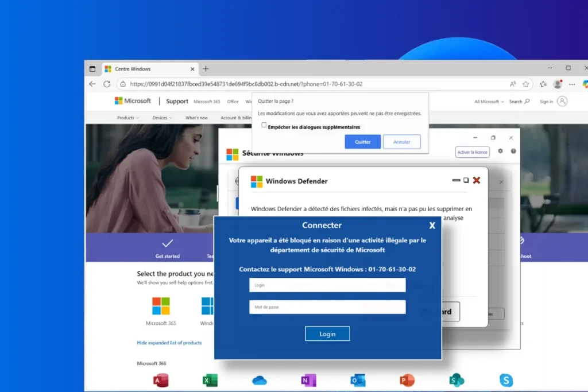The width and height of the screenshot is (588, 392).
Task: Expand the All Microsoft dropdown
Action: tap(489, 102)
